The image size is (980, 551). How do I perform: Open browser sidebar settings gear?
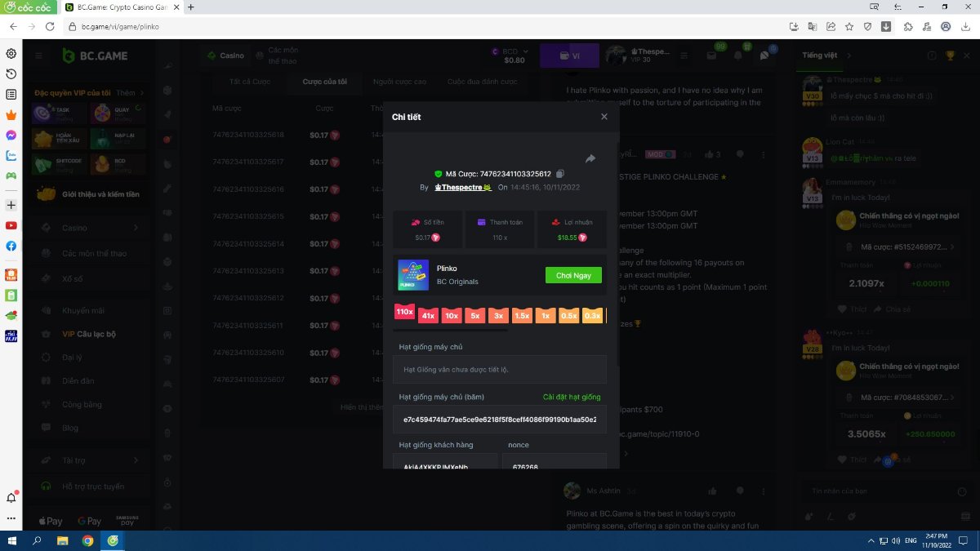tap(11, 54)
